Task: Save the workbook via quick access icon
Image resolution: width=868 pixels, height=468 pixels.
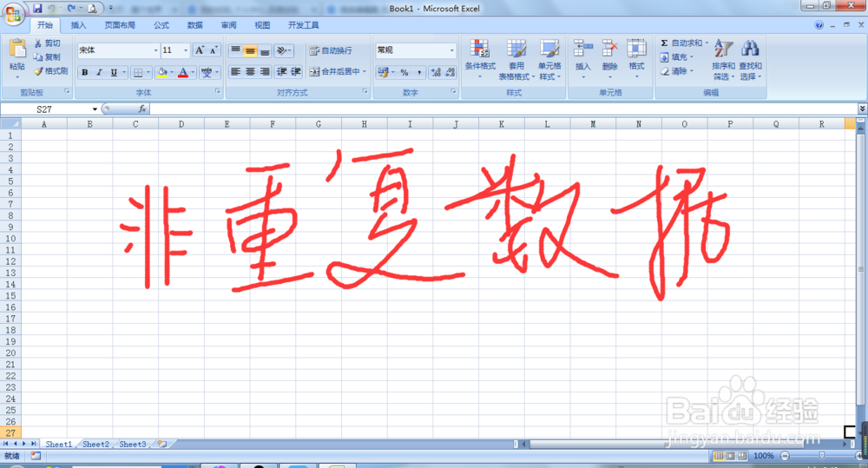Action: pyautogui.click(x=37, y=9)
